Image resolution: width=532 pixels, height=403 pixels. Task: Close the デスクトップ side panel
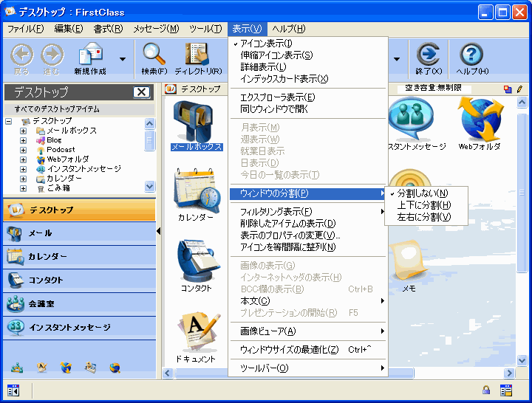pyautogui.click(x=141, y=92)
